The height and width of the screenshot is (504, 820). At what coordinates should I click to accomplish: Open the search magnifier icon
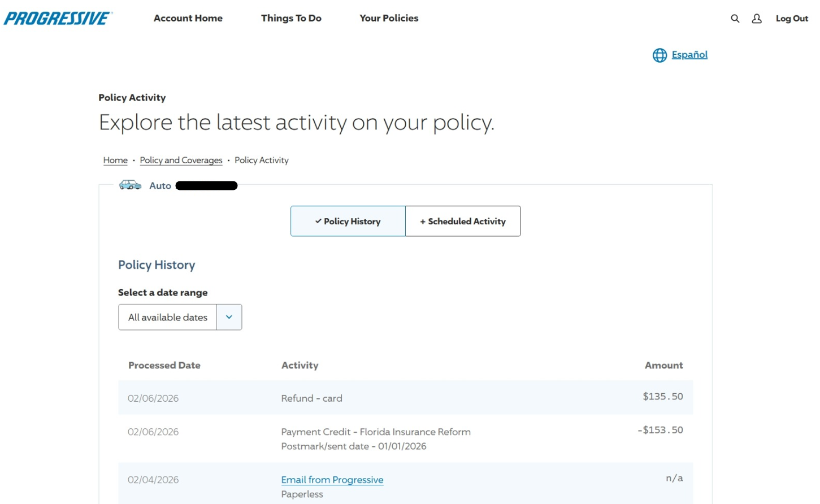(735, 19)
